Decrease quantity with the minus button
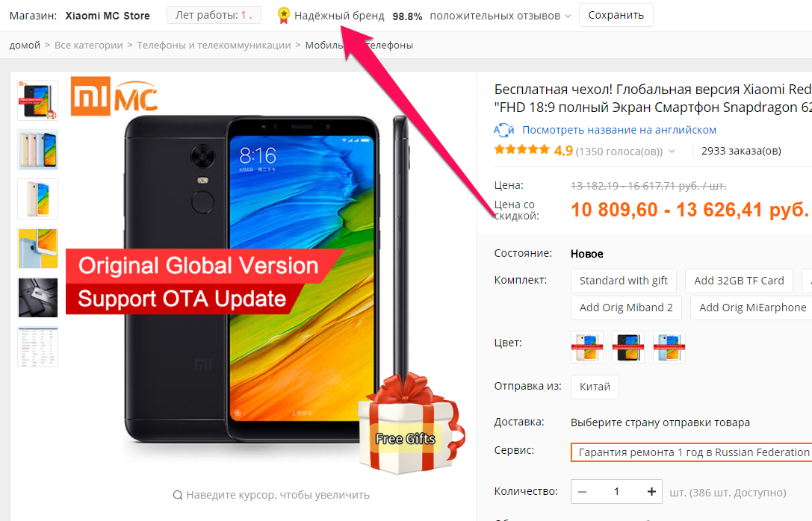 pyautogui.click(x=582, y=491)
